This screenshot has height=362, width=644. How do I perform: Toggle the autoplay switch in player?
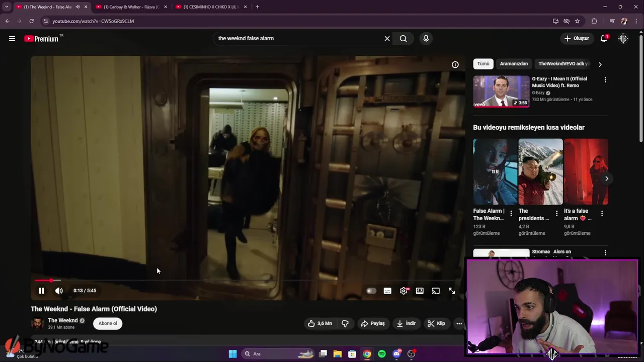click(x=371, y=291)
